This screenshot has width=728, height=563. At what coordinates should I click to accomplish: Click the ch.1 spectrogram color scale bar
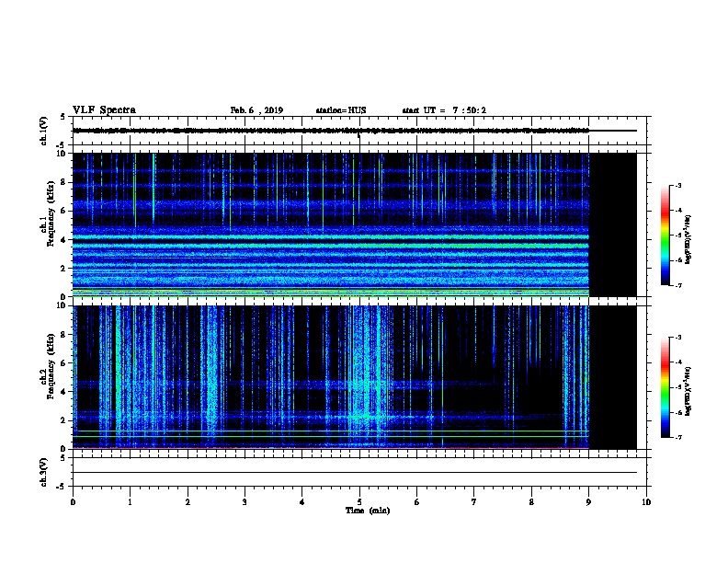click(x=665, y=236)
